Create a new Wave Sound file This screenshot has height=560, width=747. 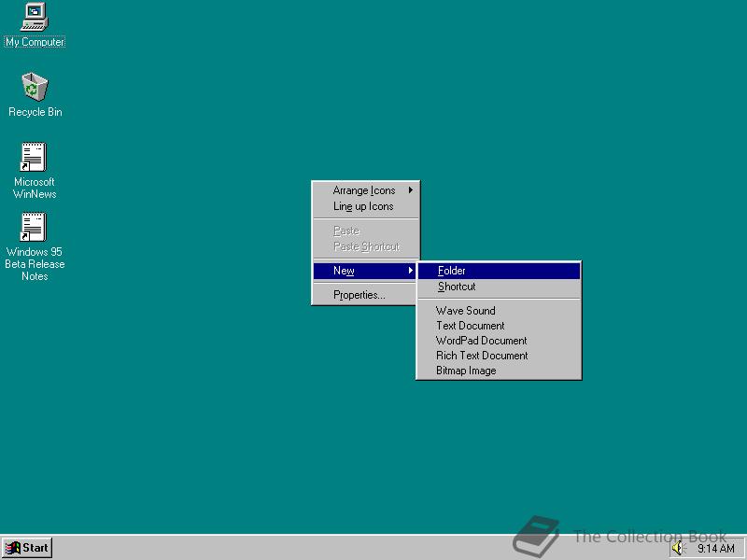click(499, 311)
